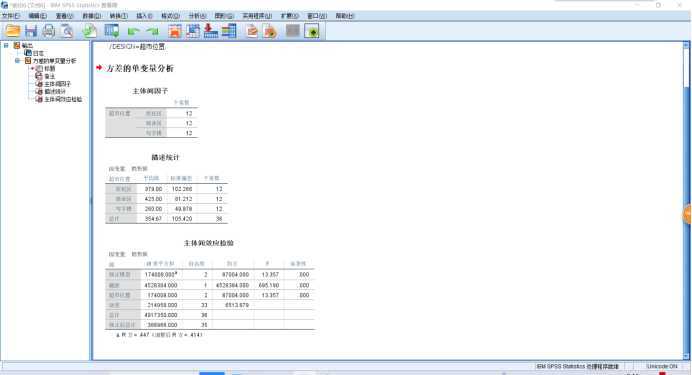This screenshot has width=692, height=375.
Task: Click the Unicode:ON status bar entry
Action: [662, 367]
